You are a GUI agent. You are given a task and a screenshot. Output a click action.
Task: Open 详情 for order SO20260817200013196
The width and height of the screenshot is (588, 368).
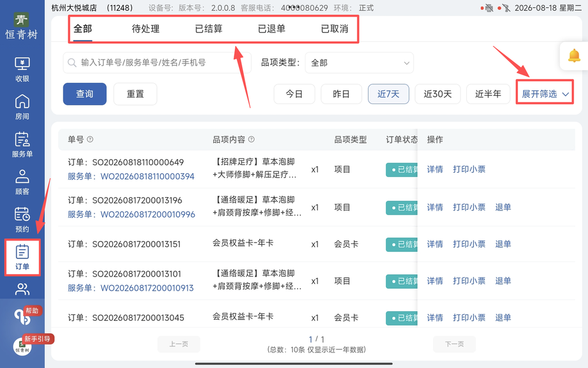click(435, 207)
